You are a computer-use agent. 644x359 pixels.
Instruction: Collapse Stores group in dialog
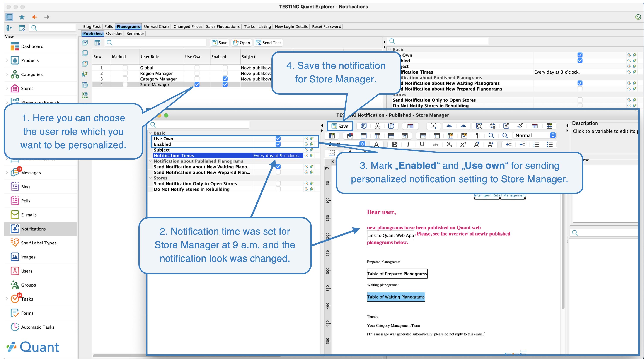pos(150,178)
